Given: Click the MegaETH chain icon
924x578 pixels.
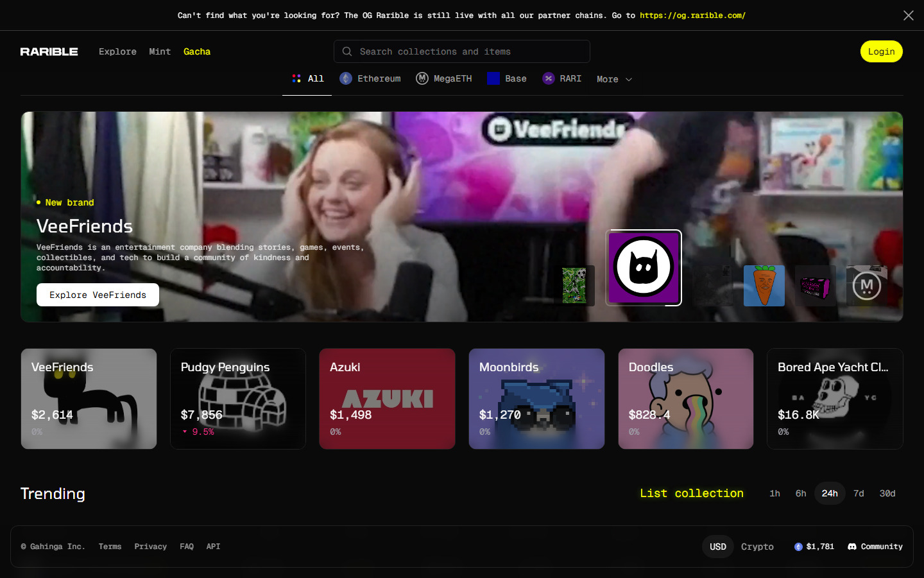Looking at the screenshot, I should (422, 78).
